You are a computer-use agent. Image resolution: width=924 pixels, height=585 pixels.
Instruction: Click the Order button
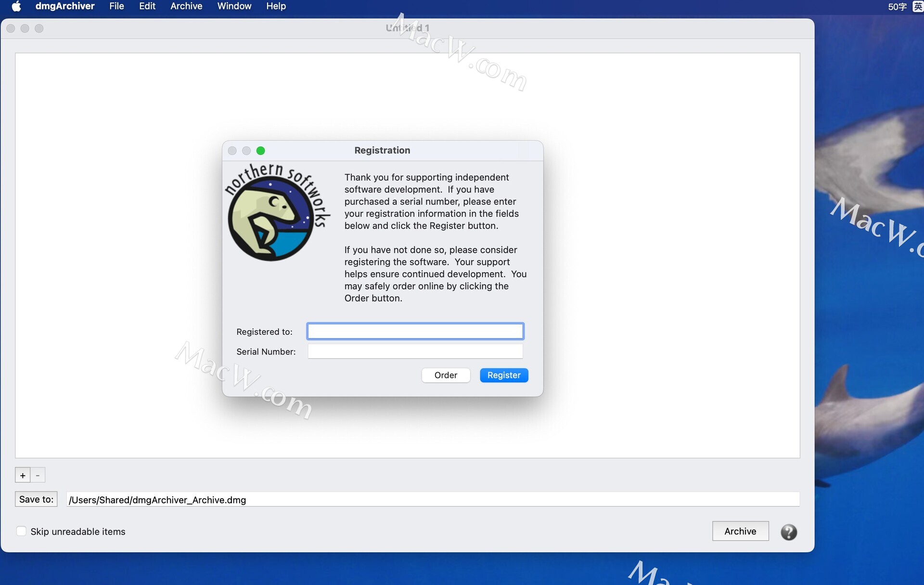[446, 375]
